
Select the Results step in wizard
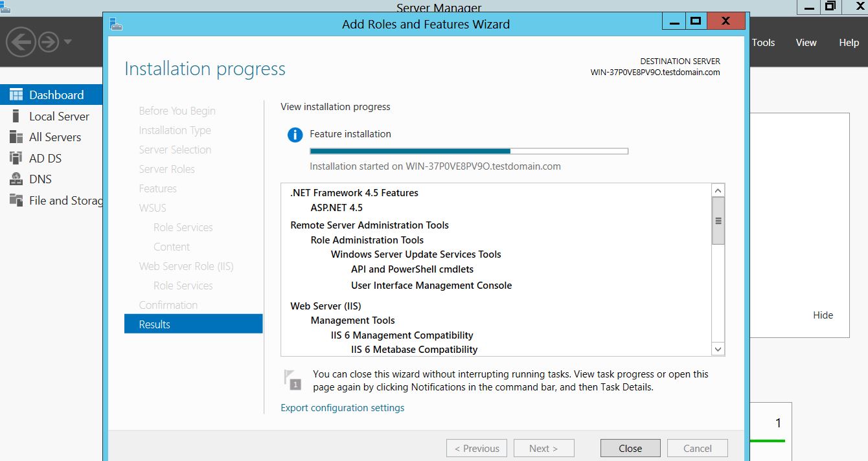point(193,324)
